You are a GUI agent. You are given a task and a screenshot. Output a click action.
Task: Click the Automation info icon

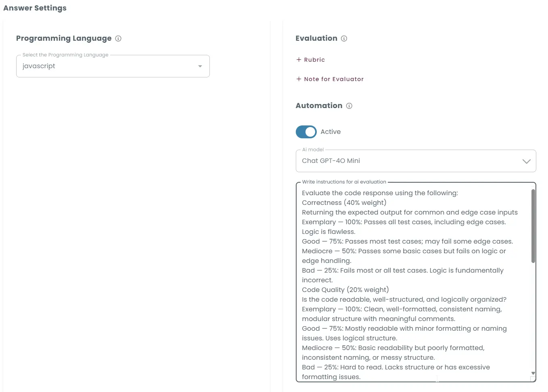coord(349,106)
